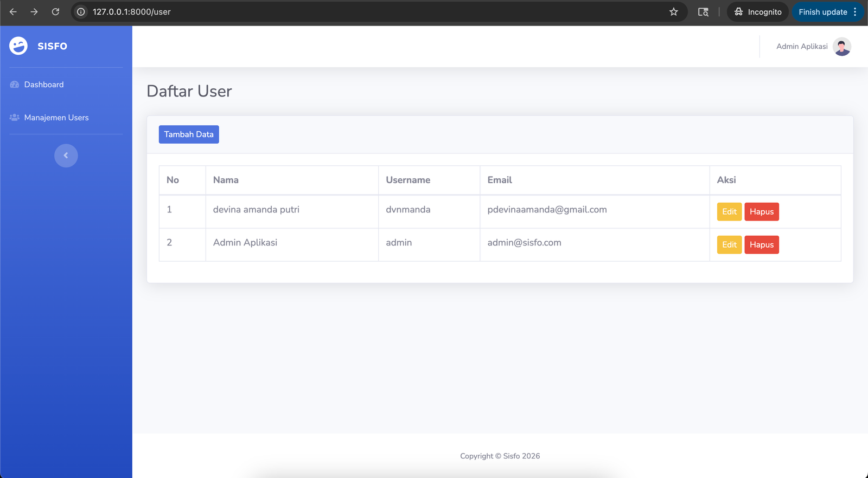The image size is (868, 478).
Task: Click row number 1 cell
Action: point(182,212)
